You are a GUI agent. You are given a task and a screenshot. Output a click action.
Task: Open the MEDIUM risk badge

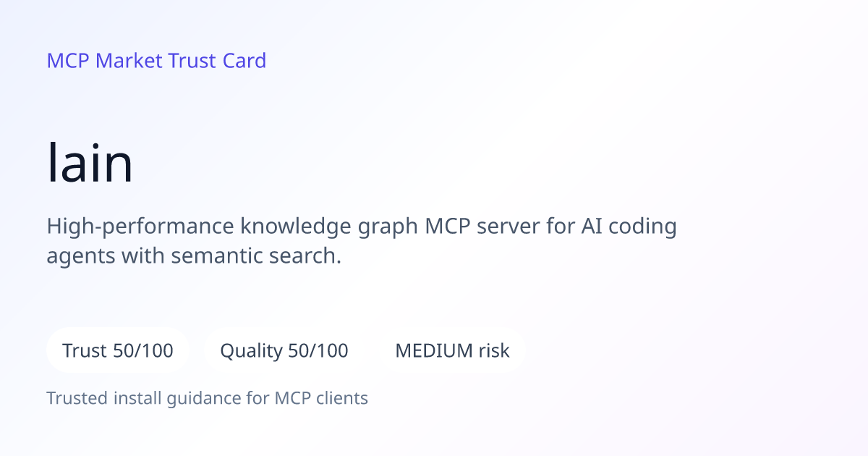pyautogui.click(x=452, y=350)
